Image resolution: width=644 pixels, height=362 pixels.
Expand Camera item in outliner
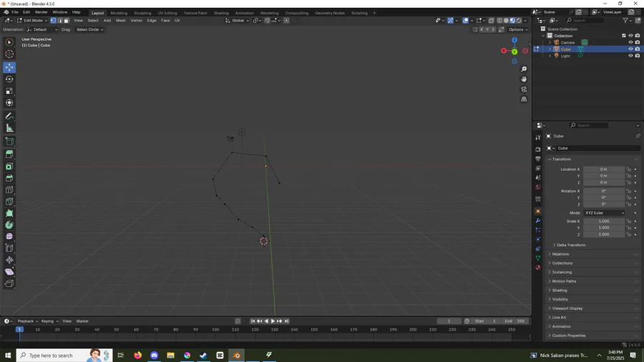(550, 42)
